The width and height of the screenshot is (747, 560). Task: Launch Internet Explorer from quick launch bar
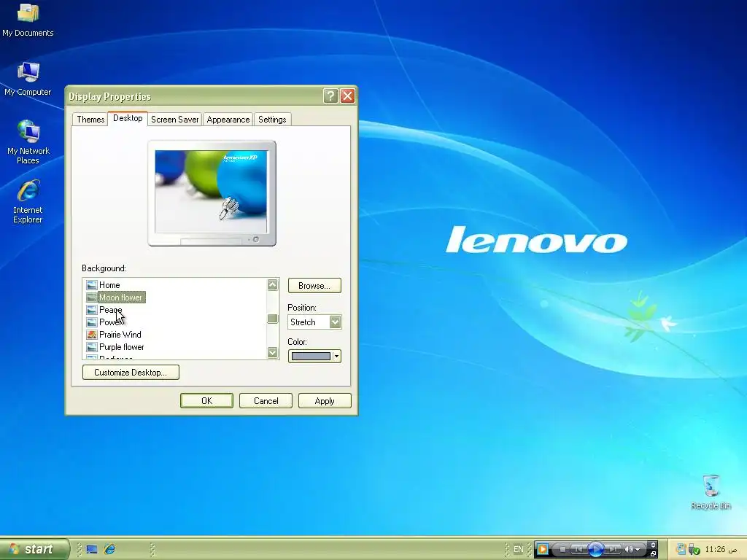109,549
